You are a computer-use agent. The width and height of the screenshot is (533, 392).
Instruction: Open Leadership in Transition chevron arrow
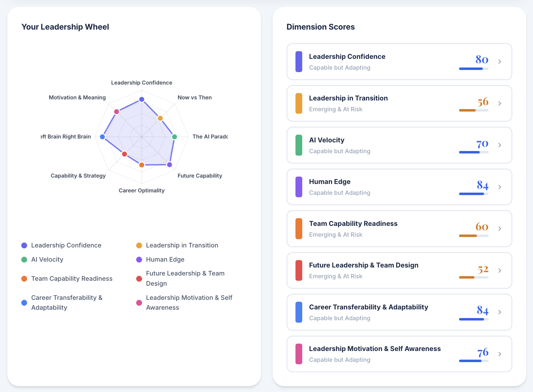[499, 104]
